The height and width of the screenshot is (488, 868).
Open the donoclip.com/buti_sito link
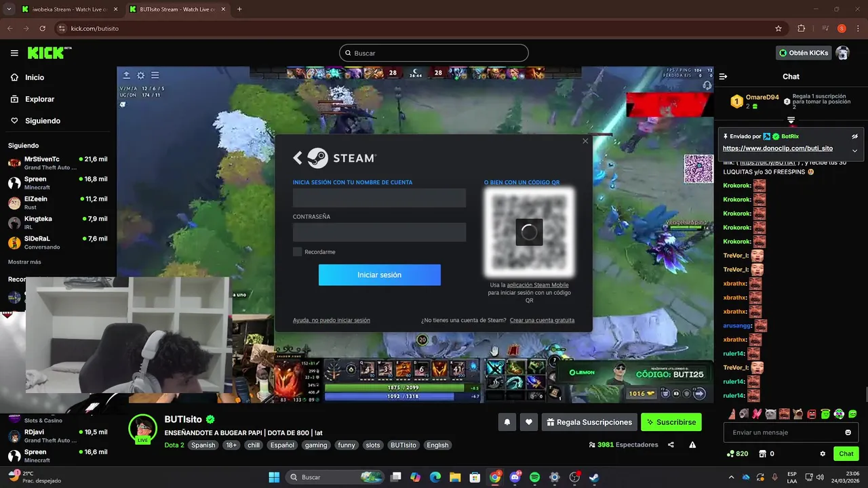[x=778, y=148]
